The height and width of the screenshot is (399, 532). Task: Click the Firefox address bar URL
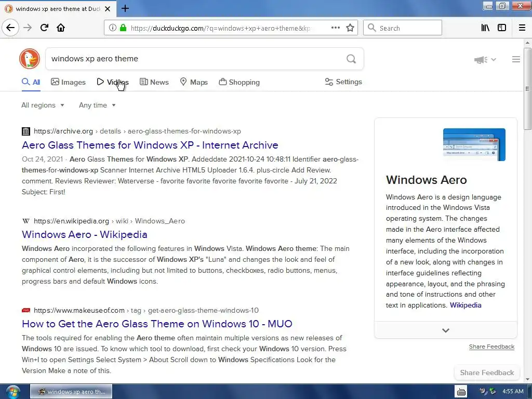pyautogui.click(x=220, y=28)
